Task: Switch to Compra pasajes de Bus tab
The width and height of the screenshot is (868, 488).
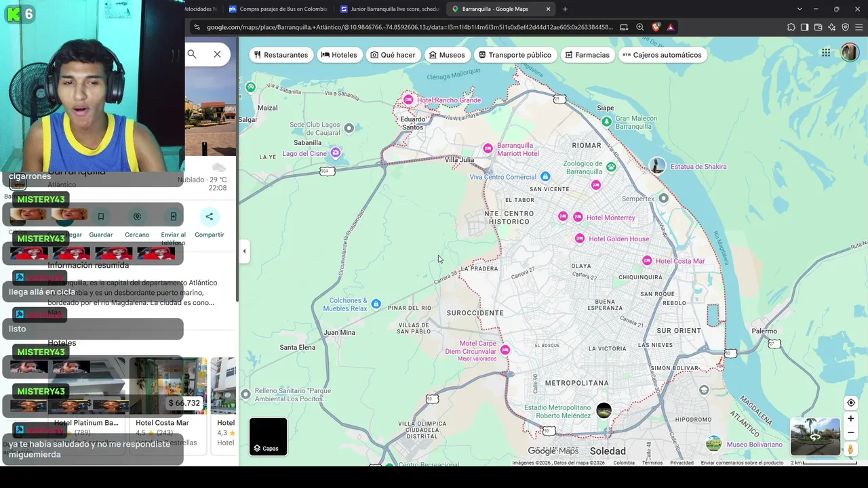Action: (278, 9)
